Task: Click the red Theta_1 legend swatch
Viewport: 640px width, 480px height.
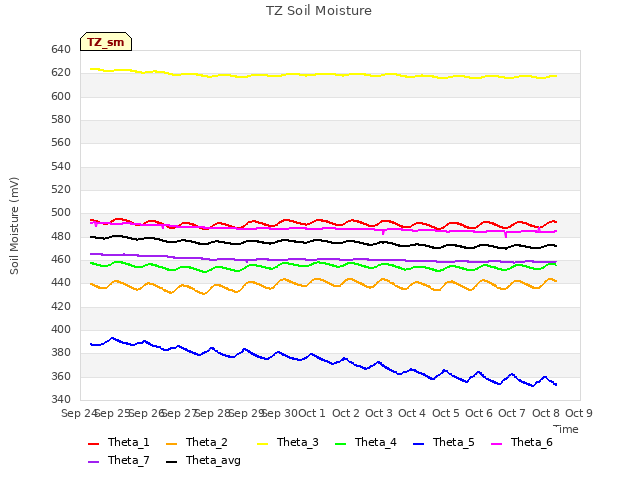Action: coord(93,443)
